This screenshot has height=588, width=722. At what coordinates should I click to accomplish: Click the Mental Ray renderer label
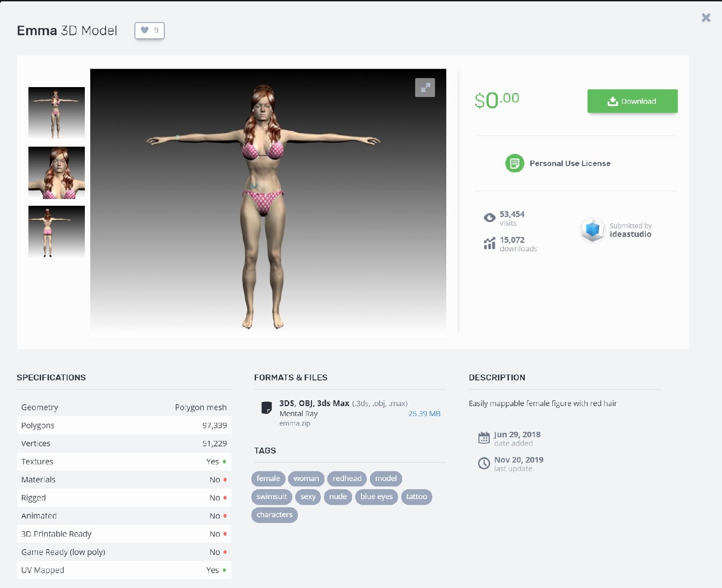[x=298, y=413]
